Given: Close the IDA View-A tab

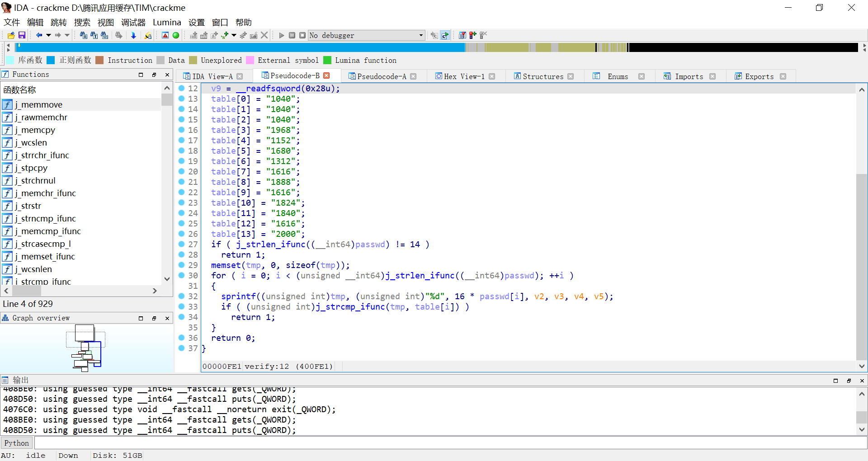Looking at the screenshot, I should (x=240, y=76).
